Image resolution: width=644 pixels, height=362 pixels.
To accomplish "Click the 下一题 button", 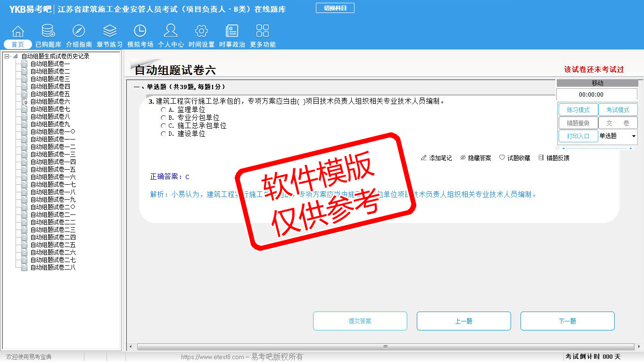I will (x=567, y=321).
